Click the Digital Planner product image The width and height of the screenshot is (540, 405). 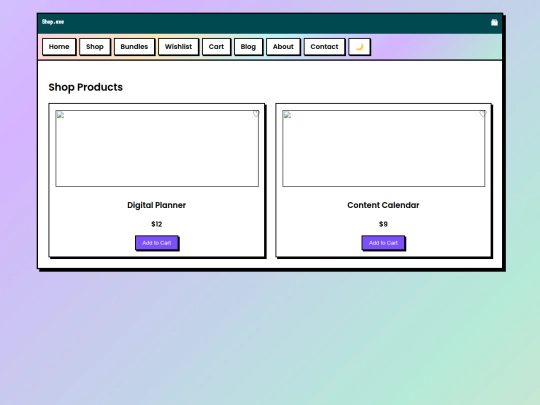coord(157,148)
